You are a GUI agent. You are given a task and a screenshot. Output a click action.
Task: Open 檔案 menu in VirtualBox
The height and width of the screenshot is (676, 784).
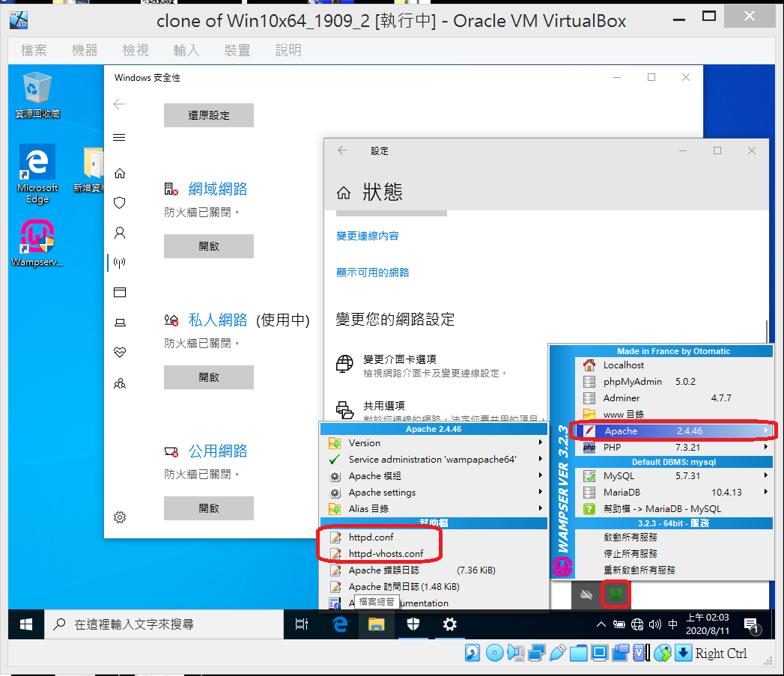[34, 50]
